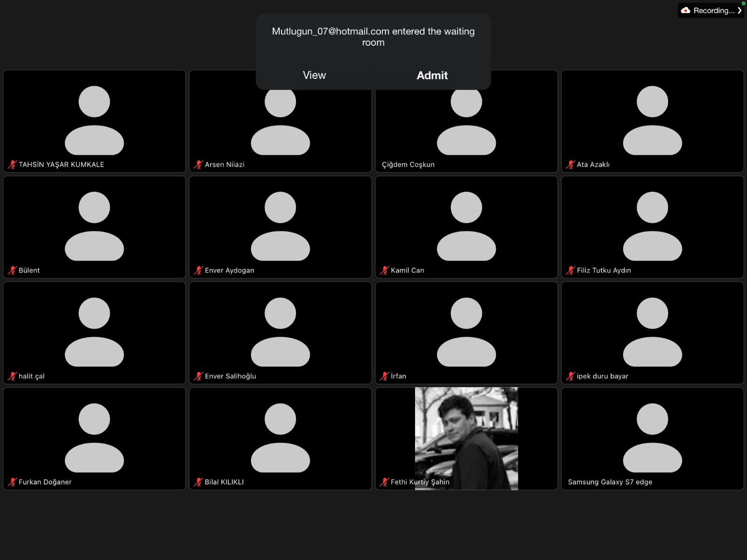
Task: Select Enver Salihoğlu's participant tile
Action: tap(280, 332)
